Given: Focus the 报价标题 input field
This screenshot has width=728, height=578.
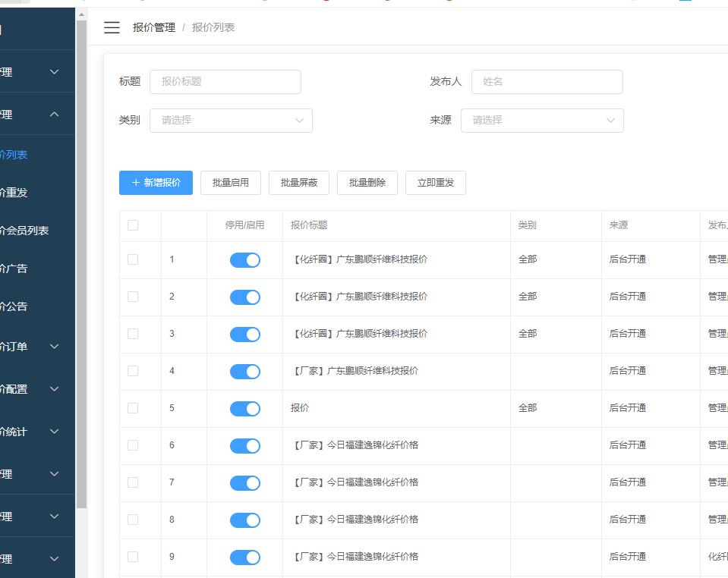Looking at the screenshot, I should click(225, 82).
